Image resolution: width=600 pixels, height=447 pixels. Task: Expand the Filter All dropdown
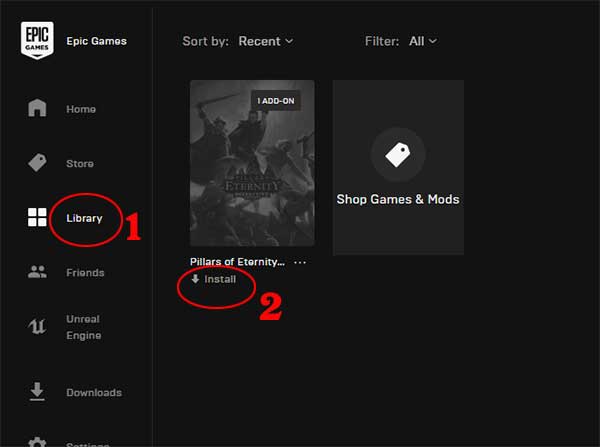pyautogui.click(x=422, y=41)
